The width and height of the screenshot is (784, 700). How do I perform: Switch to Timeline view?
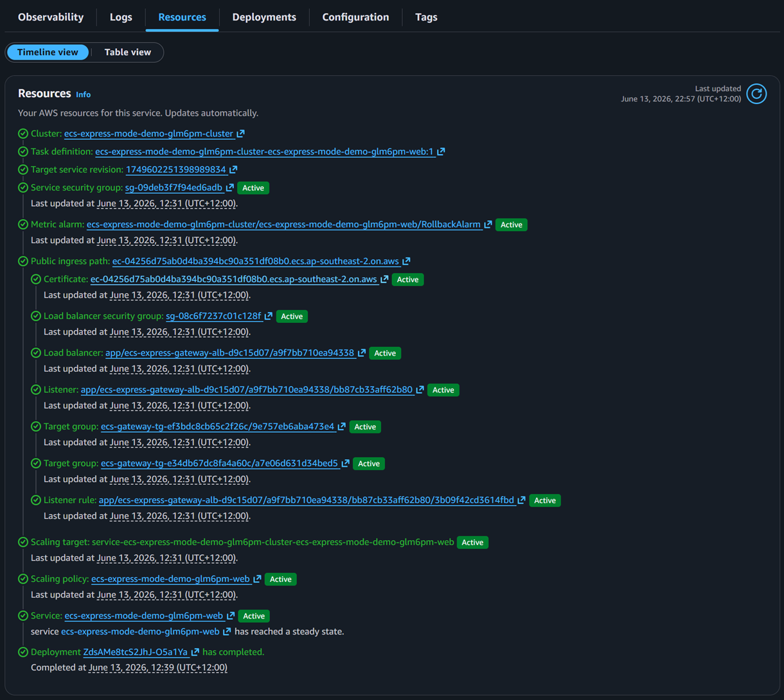coord(48,52)
